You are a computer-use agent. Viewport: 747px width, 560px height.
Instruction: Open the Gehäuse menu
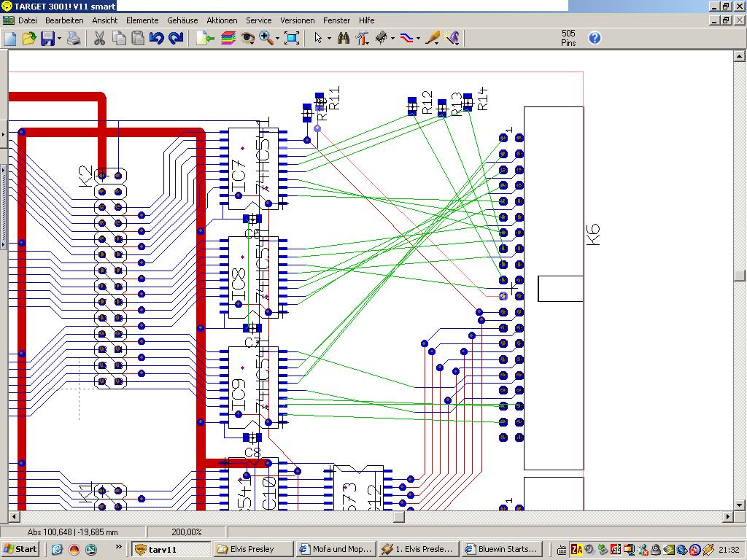[182, 20]
